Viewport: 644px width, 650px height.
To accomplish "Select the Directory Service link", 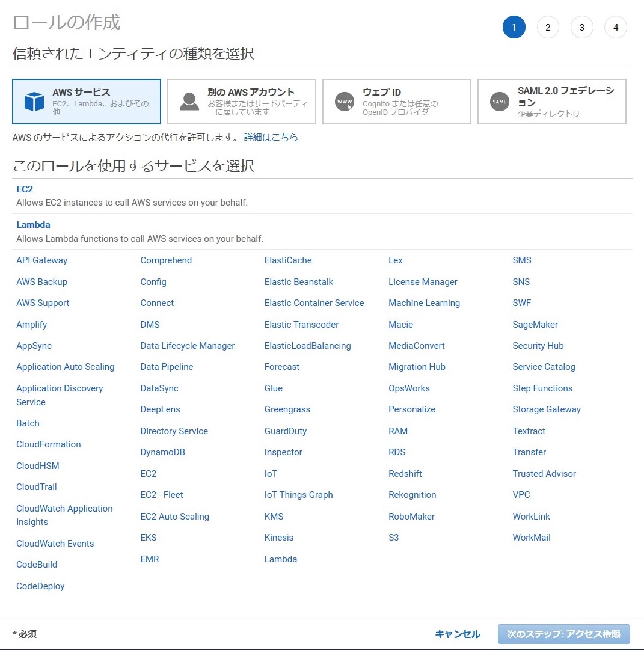I will click(174, 431).
